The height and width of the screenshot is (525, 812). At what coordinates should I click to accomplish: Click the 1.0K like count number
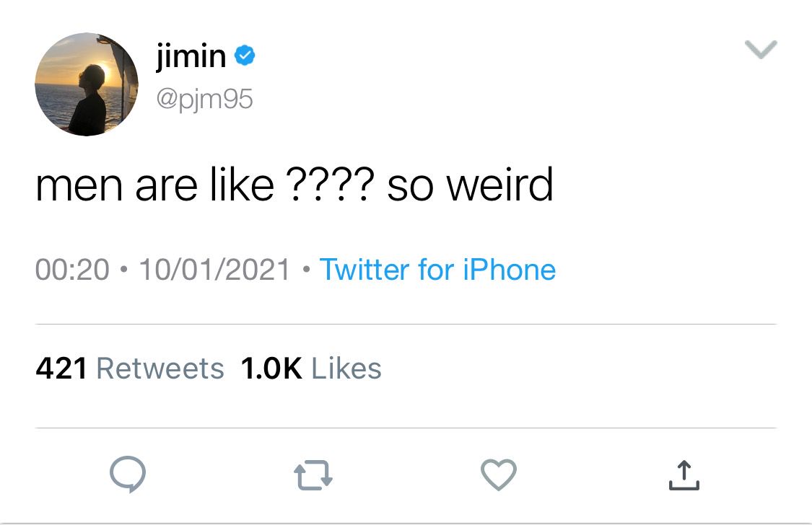tap(271, 369)
